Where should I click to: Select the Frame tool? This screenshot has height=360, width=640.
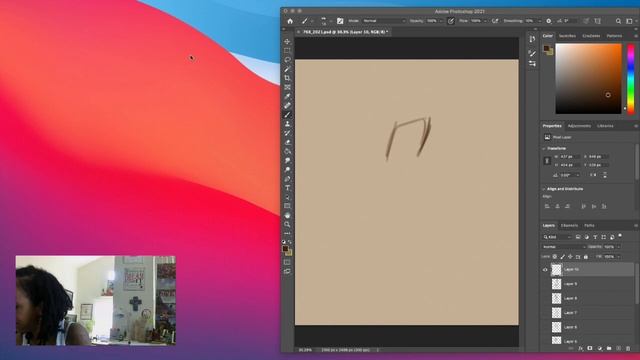287,87
